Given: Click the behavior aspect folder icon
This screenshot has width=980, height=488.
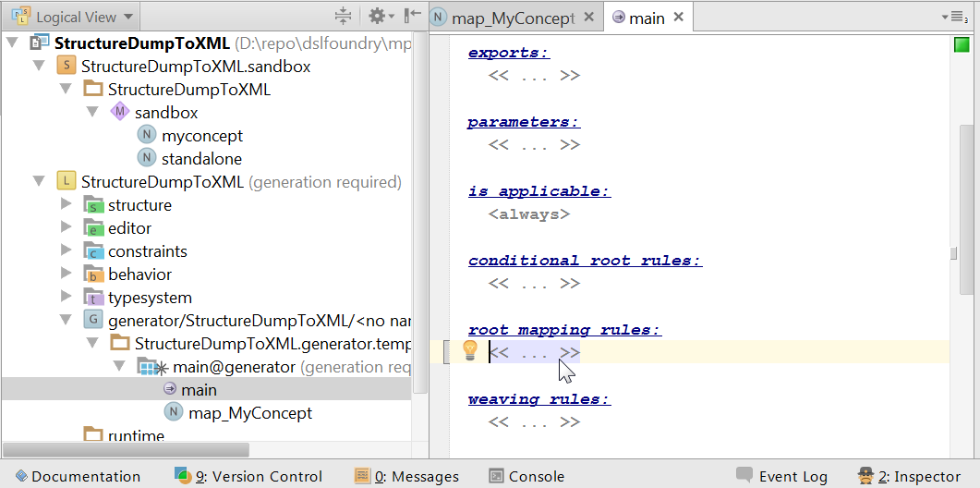Looking at the screenshot, I should (x=93, y=274).
